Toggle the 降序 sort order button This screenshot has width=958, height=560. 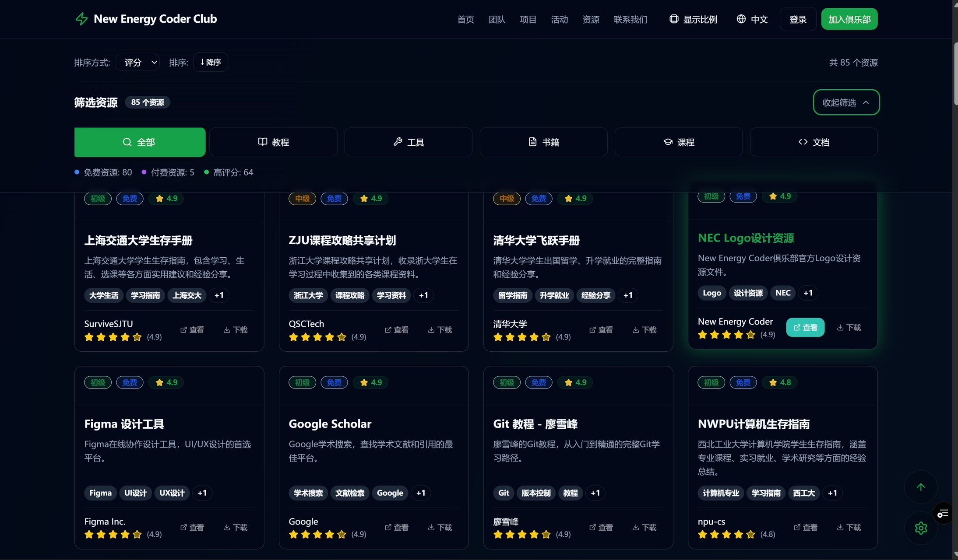click(x=211, y=62)
